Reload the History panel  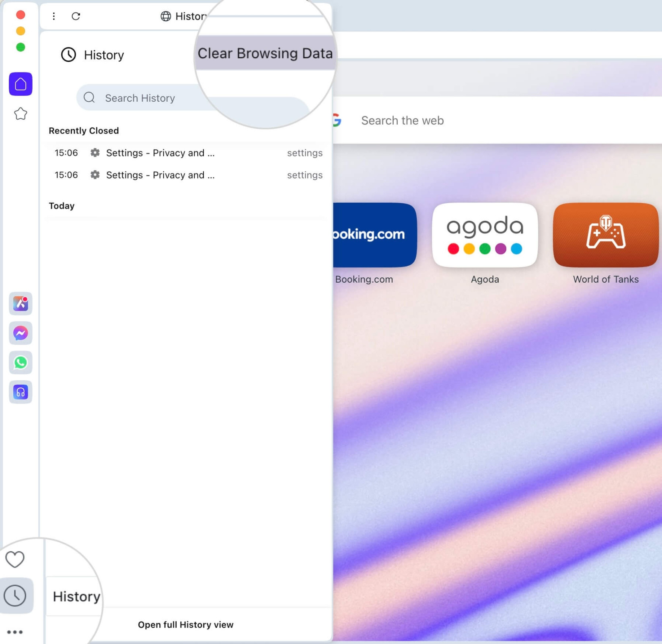[76, 16]
